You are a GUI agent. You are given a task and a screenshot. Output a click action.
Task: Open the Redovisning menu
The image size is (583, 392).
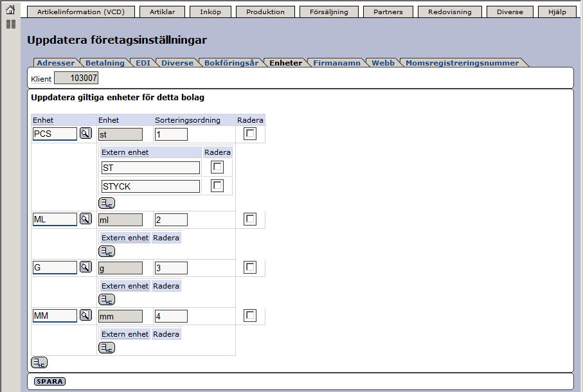point(450,12)
